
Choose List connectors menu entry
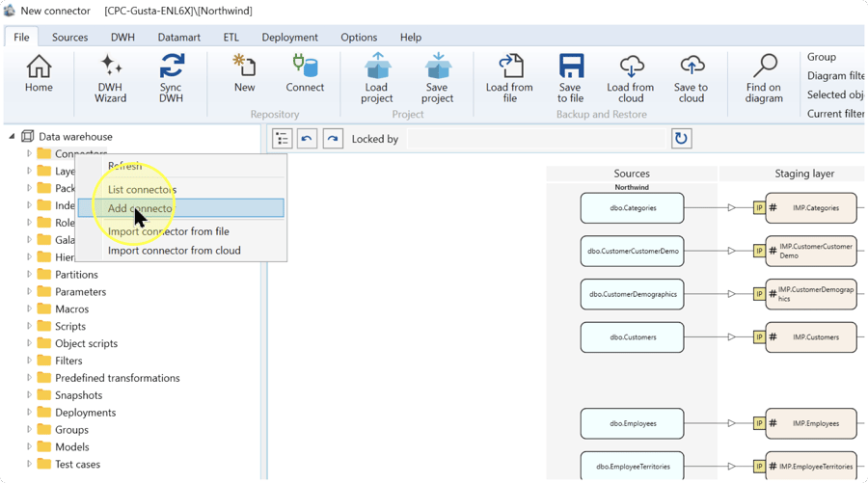coord(181,189)
